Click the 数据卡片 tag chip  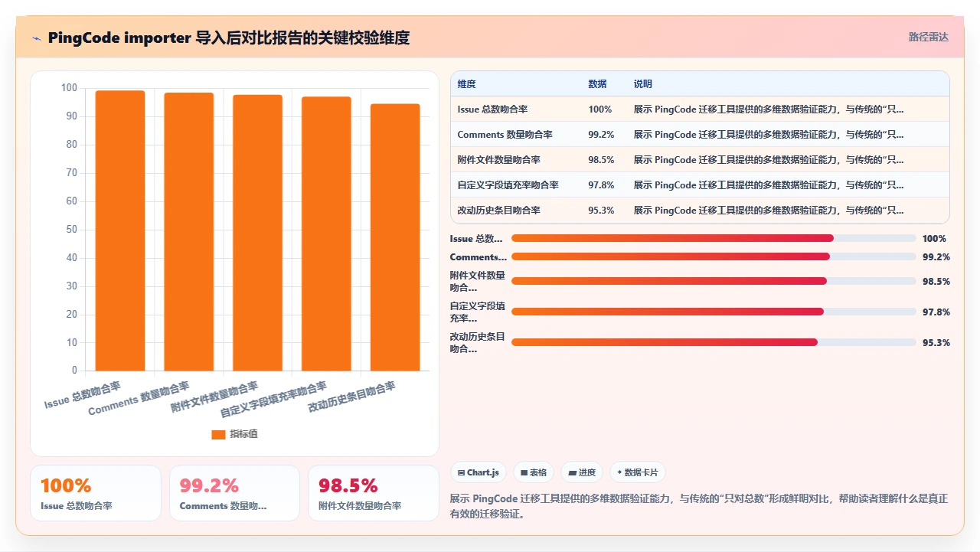638,472
